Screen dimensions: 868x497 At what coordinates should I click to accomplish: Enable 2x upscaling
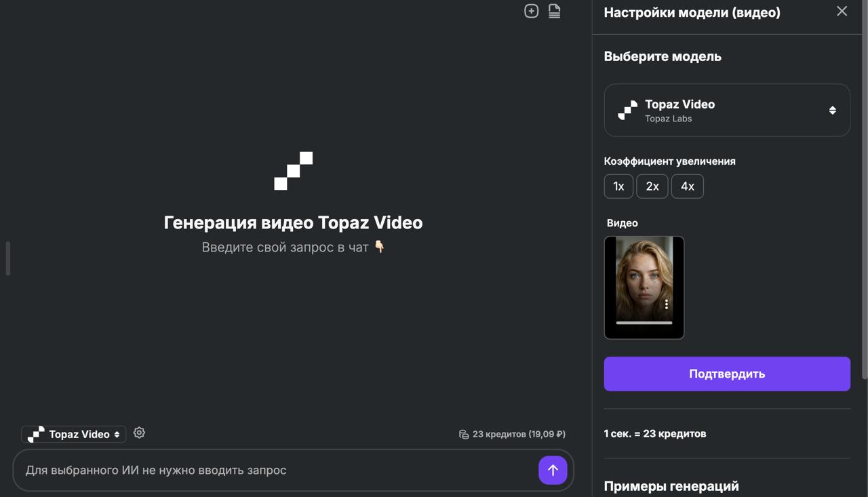[x=652, y=186]
